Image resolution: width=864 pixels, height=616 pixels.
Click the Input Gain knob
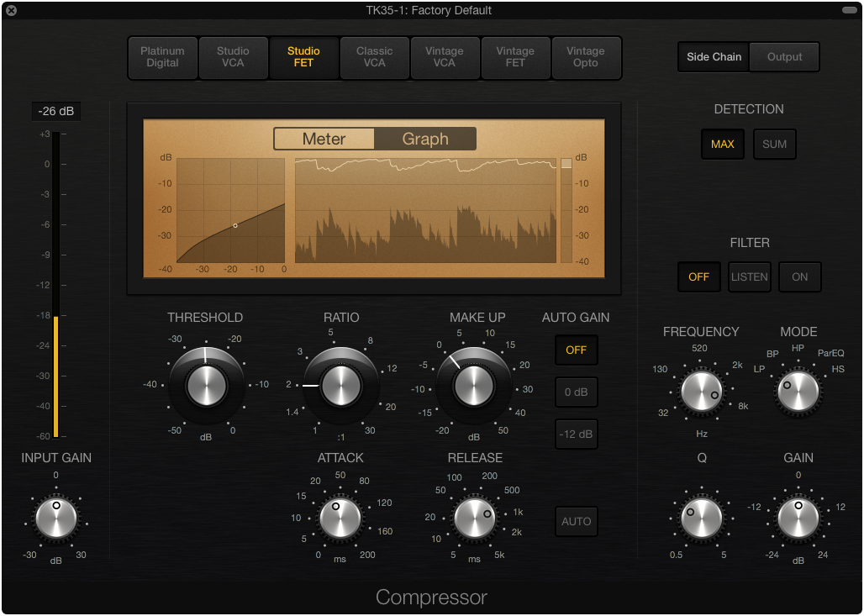tap(56, 519)
